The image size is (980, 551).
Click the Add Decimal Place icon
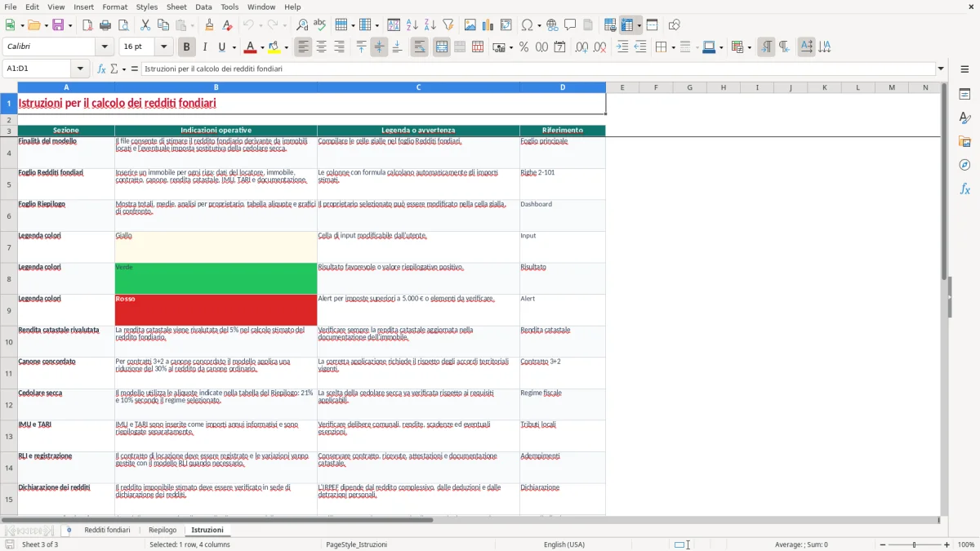(581, 47)
